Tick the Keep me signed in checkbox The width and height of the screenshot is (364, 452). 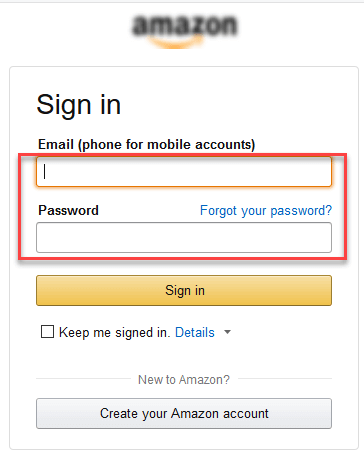point(47,332)
